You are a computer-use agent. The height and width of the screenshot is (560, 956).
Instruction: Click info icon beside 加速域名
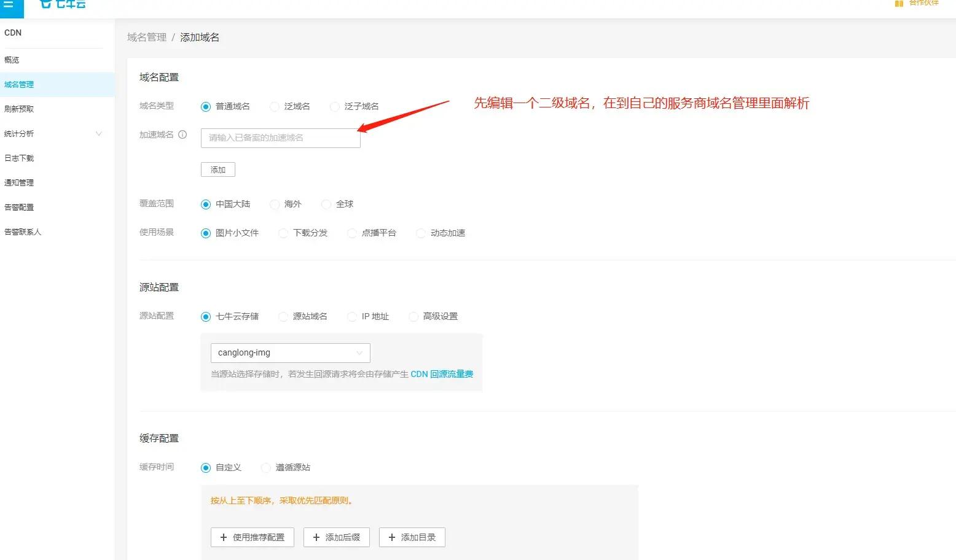pos(182,135)
